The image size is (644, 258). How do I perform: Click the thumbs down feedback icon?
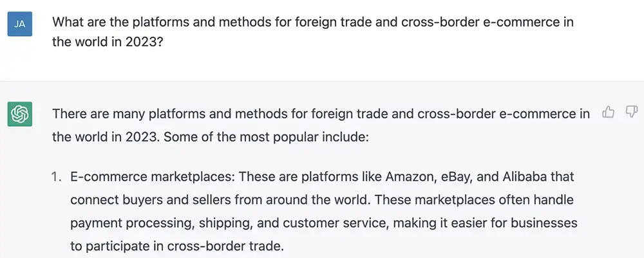[x=631, y=111]
